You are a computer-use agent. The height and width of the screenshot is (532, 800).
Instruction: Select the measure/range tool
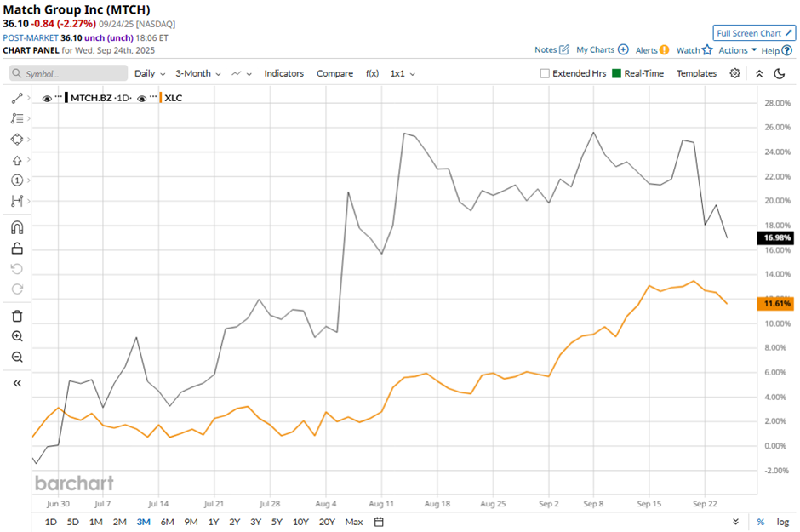coord(17,201)
